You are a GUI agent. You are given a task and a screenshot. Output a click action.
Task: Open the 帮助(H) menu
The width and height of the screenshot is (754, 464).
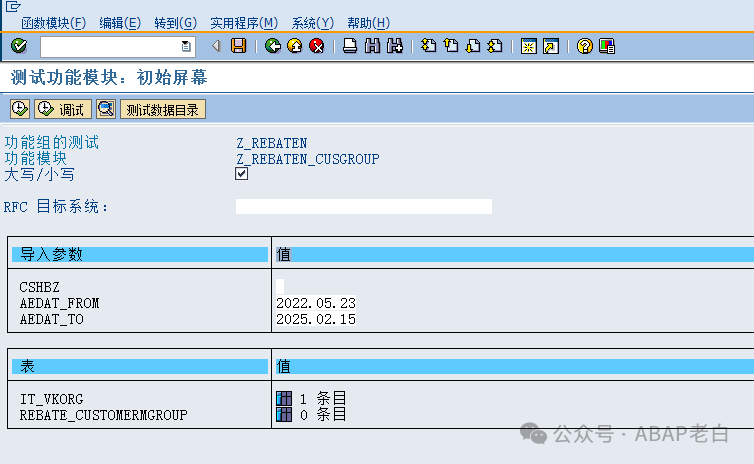tap(368, 23)
